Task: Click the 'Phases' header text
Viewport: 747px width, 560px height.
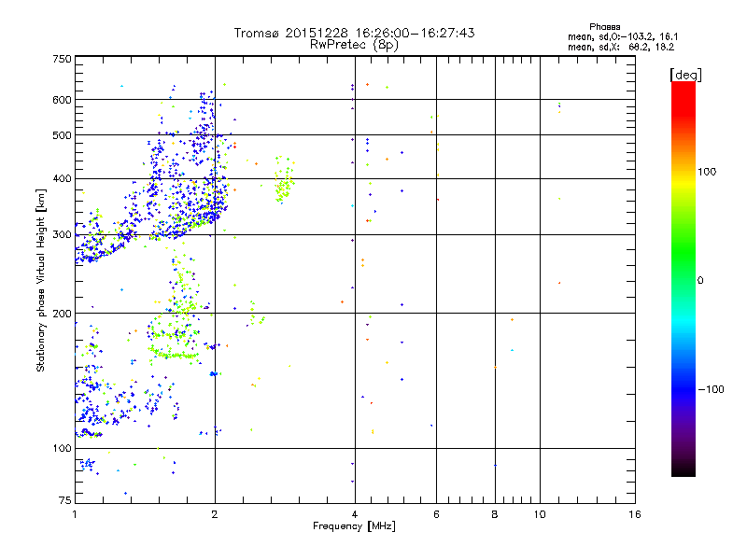Action: tap(604, 27)
